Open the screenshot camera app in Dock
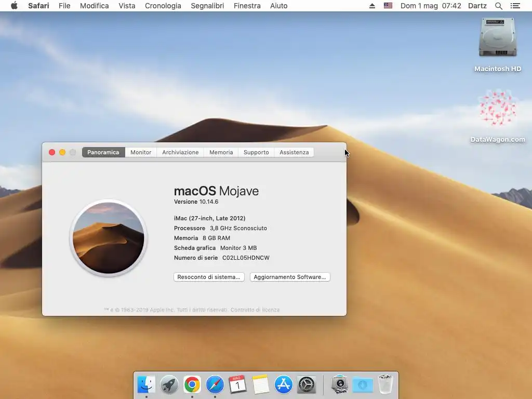532x399 pixels. [340, 384]
